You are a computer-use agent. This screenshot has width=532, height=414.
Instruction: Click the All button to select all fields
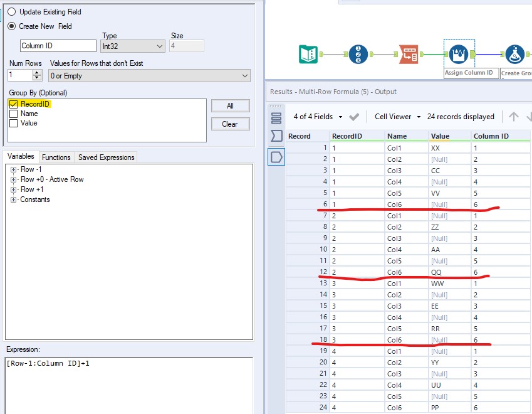[231, 105]
